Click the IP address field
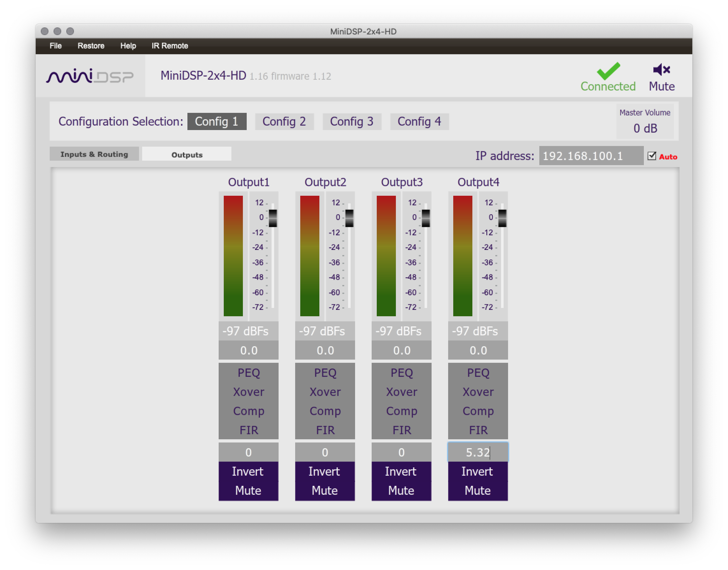728x570 pixels. 591,156
